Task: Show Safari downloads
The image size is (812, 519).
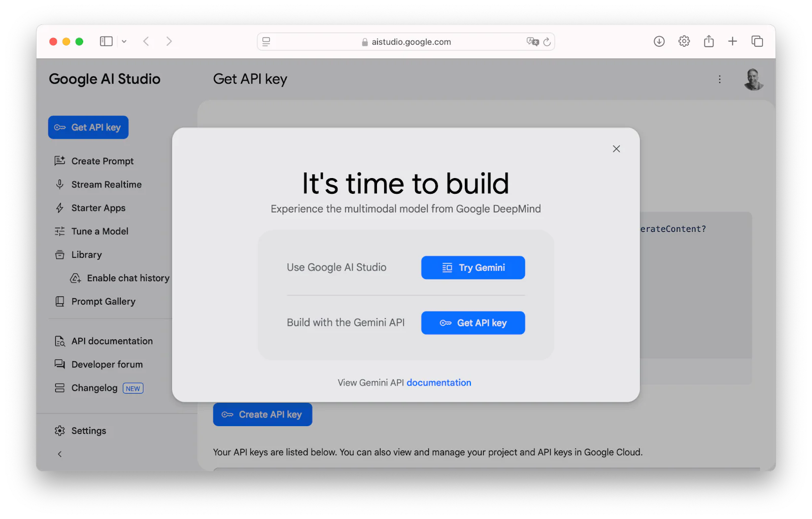Action: click(659, 41)
